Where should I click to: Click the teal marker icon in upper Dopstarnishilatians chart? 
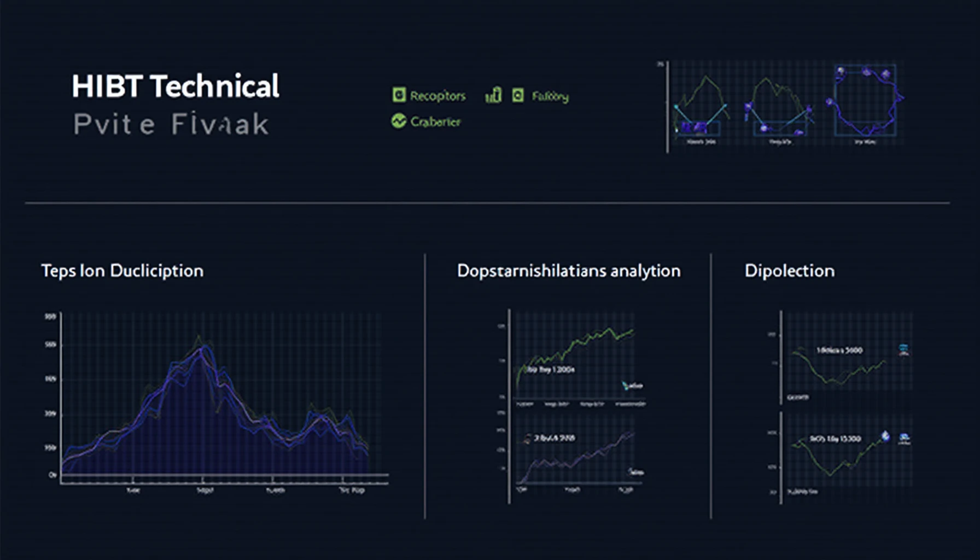626,386
